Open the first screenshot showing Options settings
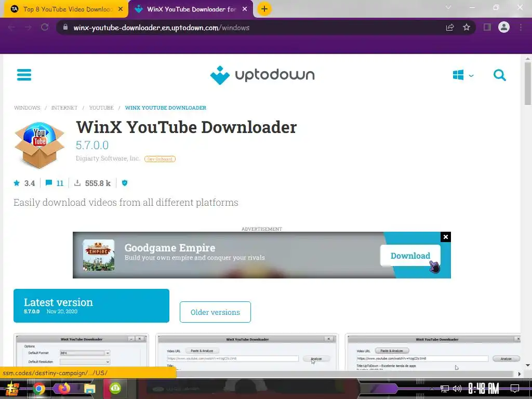The width and height of the screenshot is (532, 399). coord(81,352)
